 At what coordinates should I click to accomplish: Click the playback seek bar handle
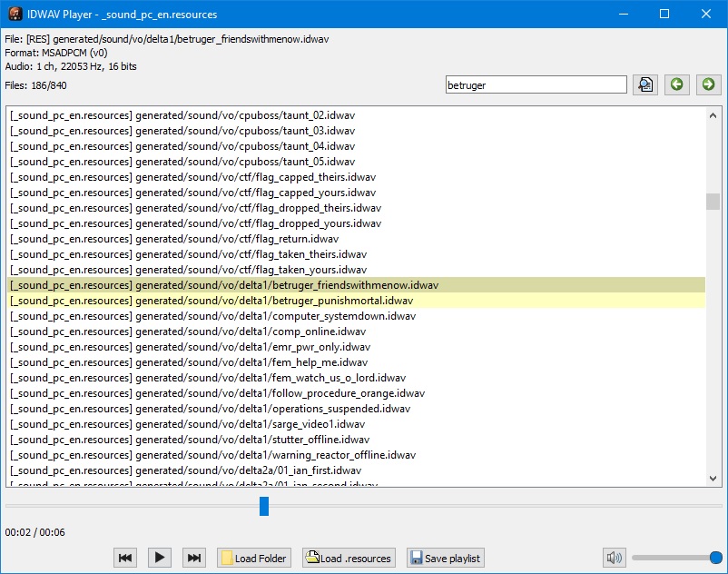click(x=264, y=506)
